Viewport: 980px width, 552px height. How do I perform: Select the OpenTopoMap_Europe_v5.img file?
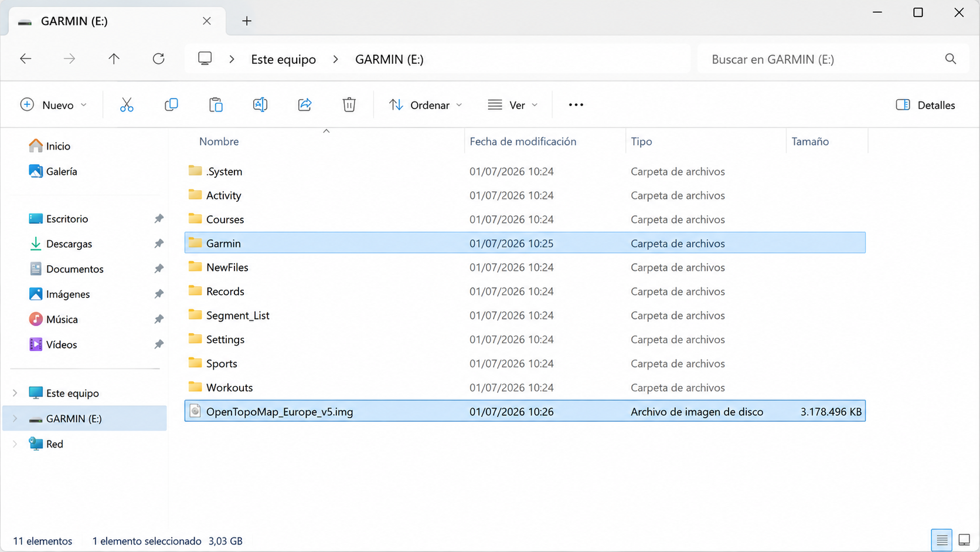525,411
